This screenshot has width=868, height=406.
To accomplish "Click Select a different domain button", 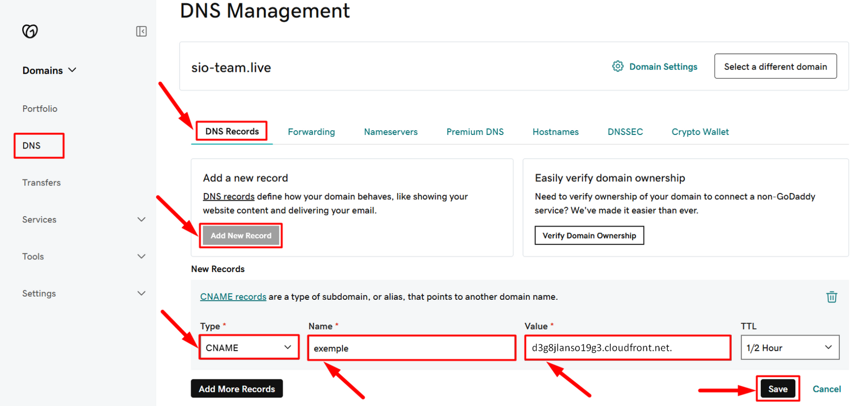I will pos(775,66).
